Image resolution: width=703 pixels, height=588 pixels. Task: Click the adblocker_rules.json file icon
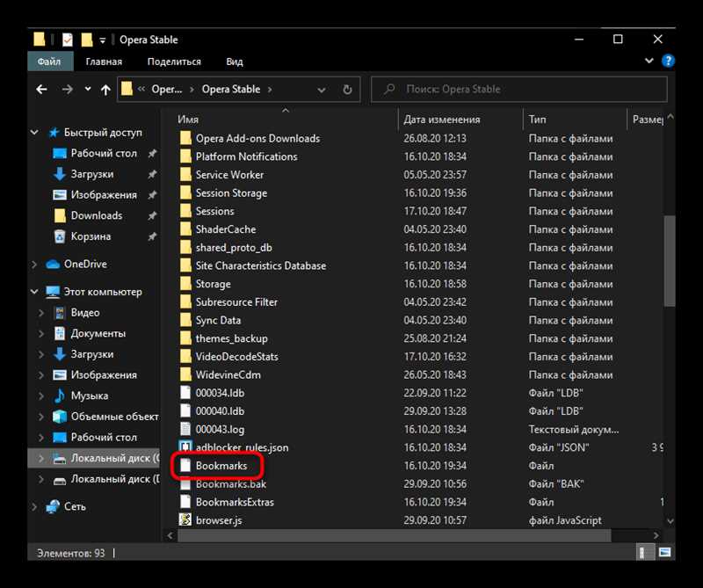click(185, 447)
